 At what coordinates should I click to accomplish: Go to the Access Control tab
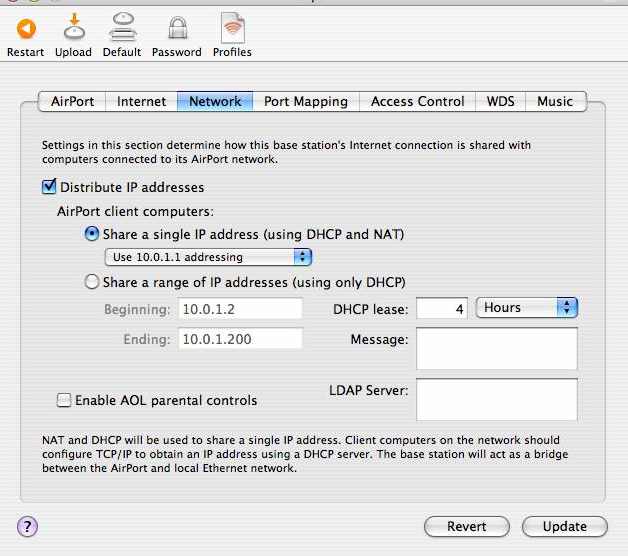pos(417,101)
